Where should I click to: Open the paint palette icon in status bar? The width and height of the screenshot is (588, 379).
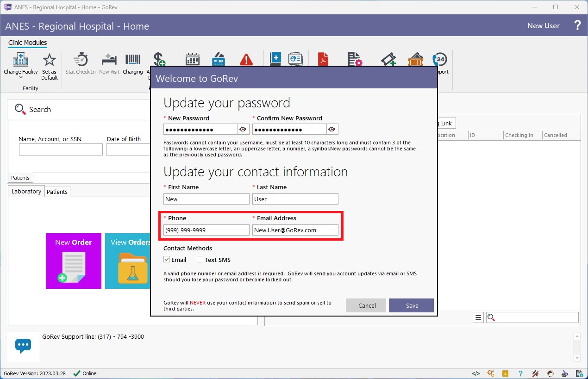point(565,373)
